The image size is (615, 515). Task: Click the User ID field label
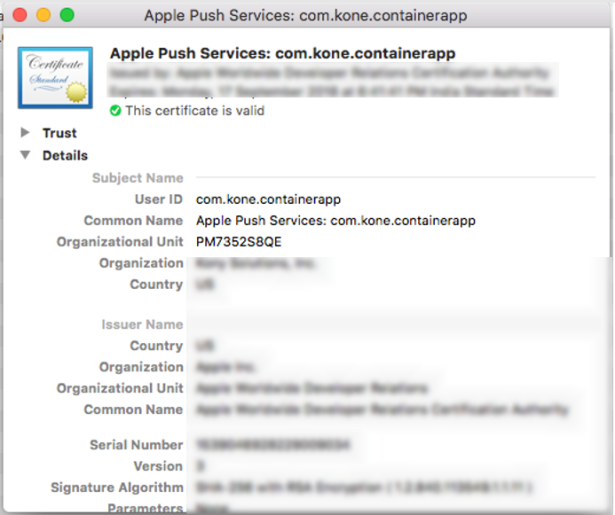coord(159,199)
